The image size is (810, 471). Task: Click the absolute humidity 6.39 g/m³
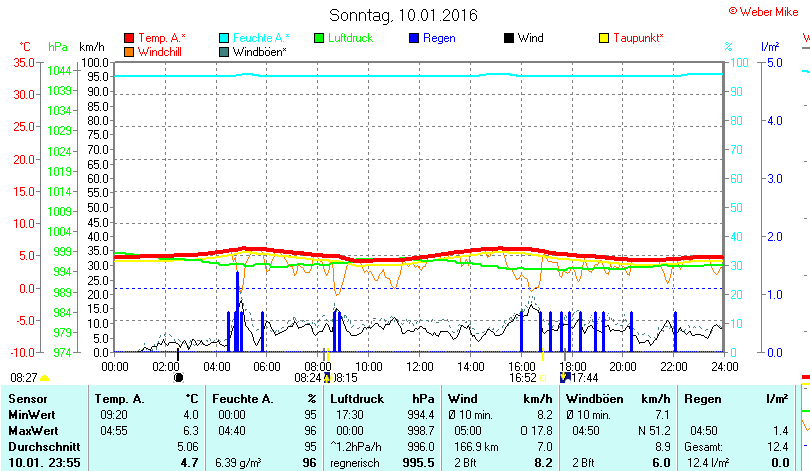(238, 463)
